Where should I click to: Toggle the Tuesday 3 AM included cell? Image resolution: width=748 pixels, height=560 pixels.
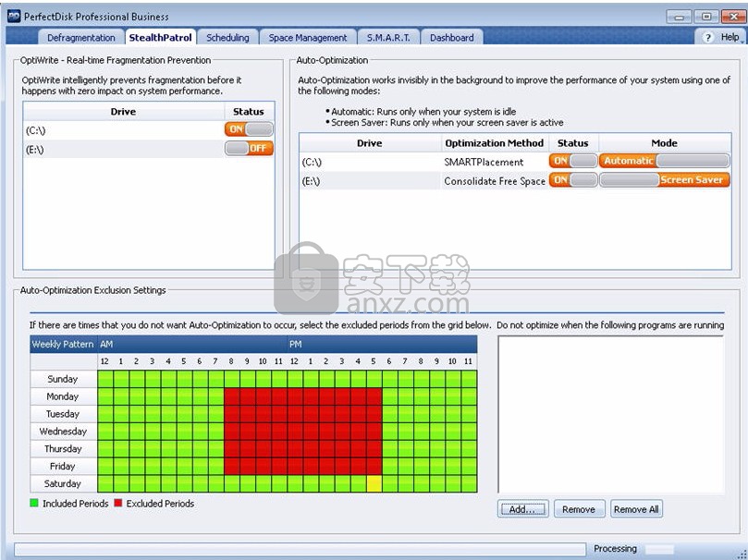(153, 414)
